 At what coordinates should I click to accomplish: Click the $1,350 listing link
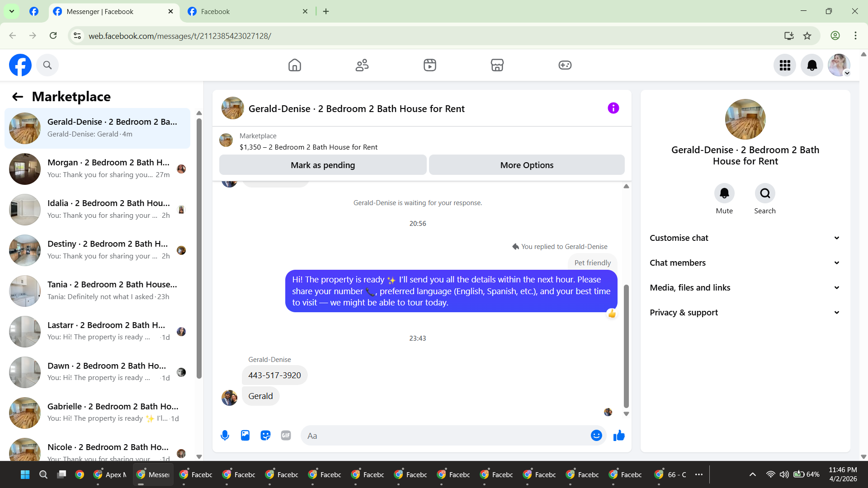coord(308,147)
